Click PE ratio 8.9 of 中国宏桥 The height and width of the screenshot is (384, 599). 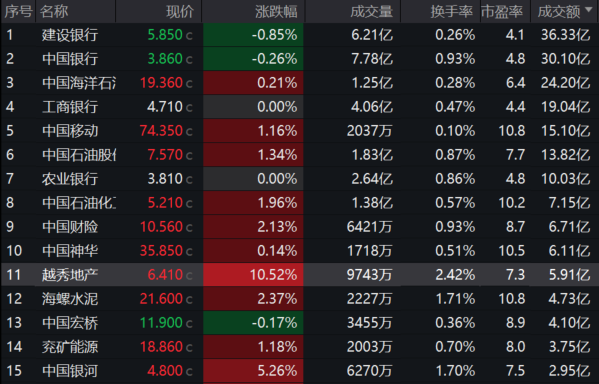(515, 323)
